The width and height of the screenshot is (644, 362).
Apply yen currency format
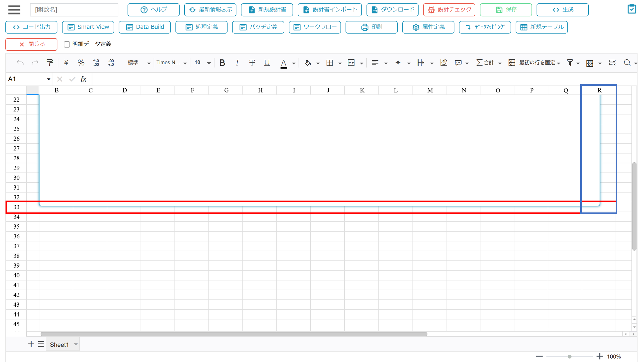(x=66, y=63)
